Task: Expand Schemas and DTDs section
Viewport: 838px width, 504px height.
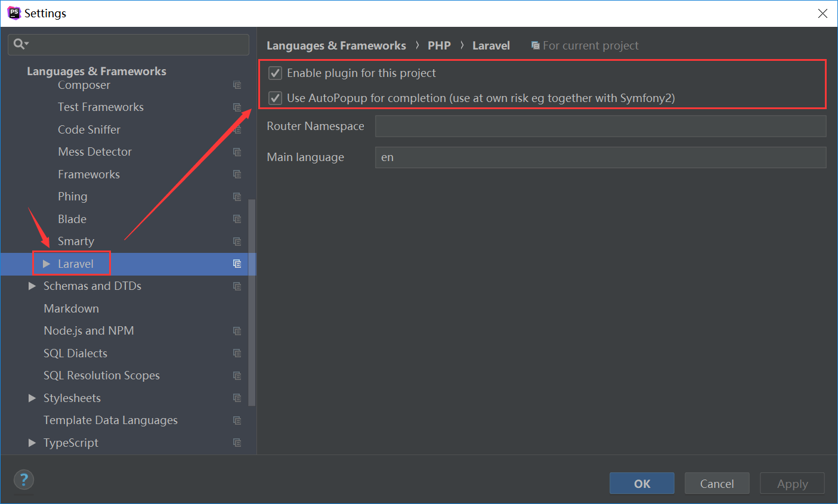Action: 32,286
